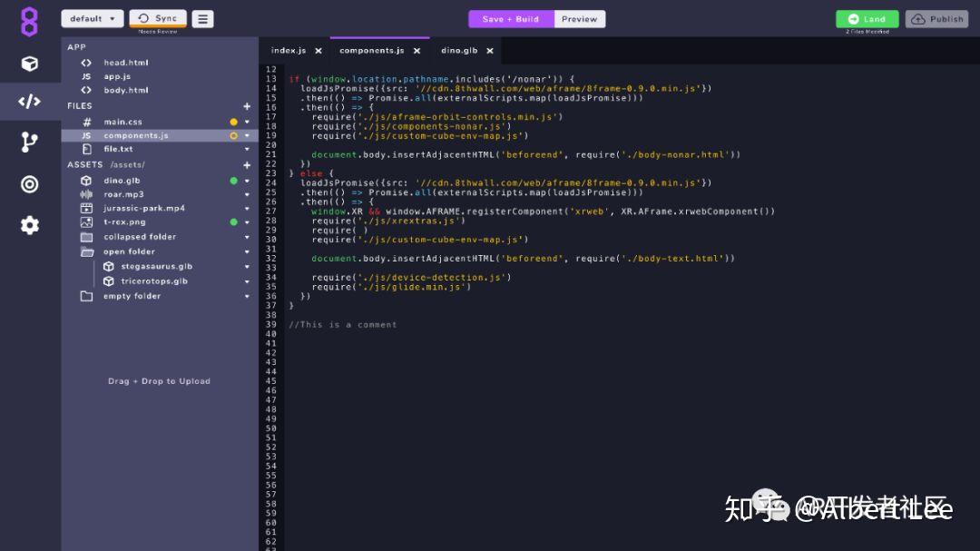980x551 pixels.
Task: Open the default workspace dropdown
Action: [92, 17]
